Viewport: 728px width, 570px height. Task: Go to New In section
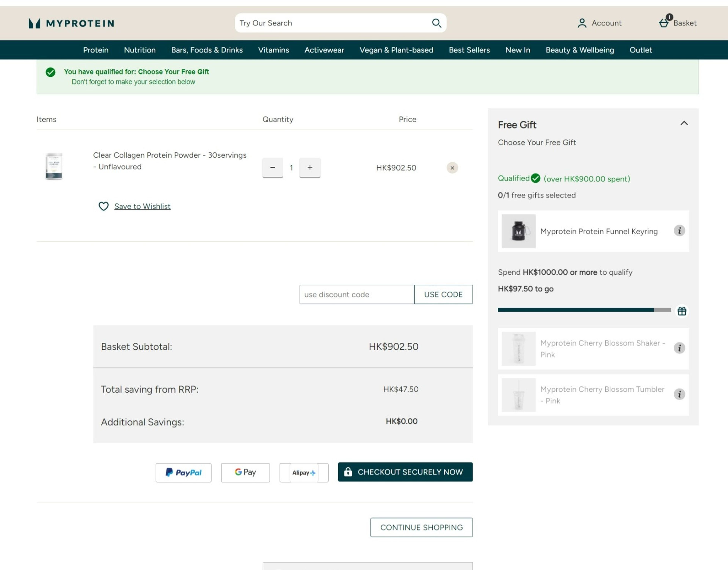tap(518, 50)
